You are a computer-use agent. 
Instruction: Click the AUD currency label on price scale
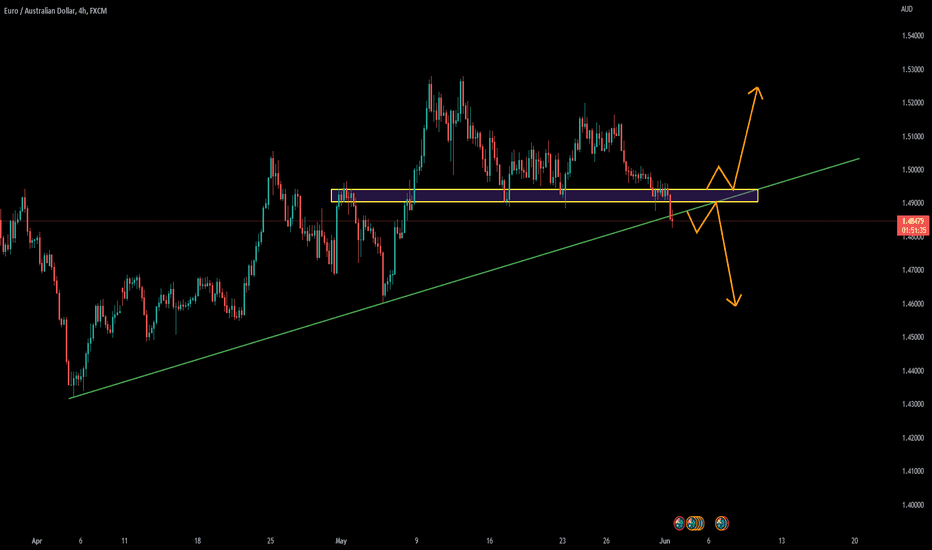[x=906, y=9]
